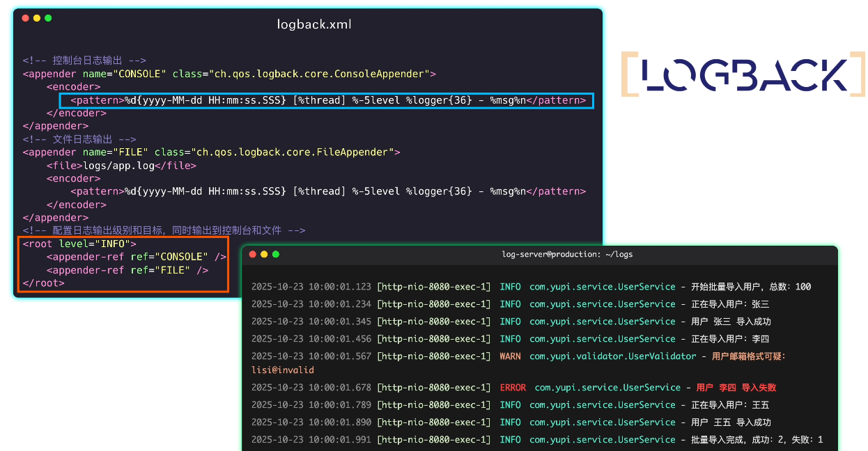
Task: Click the last log line at 10:00:01.991
Action: click(x=536, y=440)
